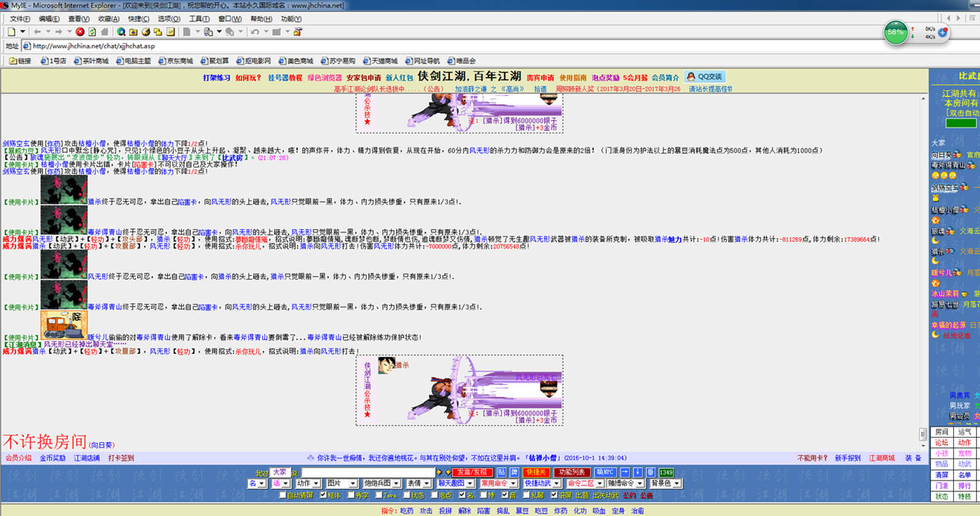This screenshot has width=980, height=516.
Task: Click the 网址导航 bookmark
Action: point(423,61)
